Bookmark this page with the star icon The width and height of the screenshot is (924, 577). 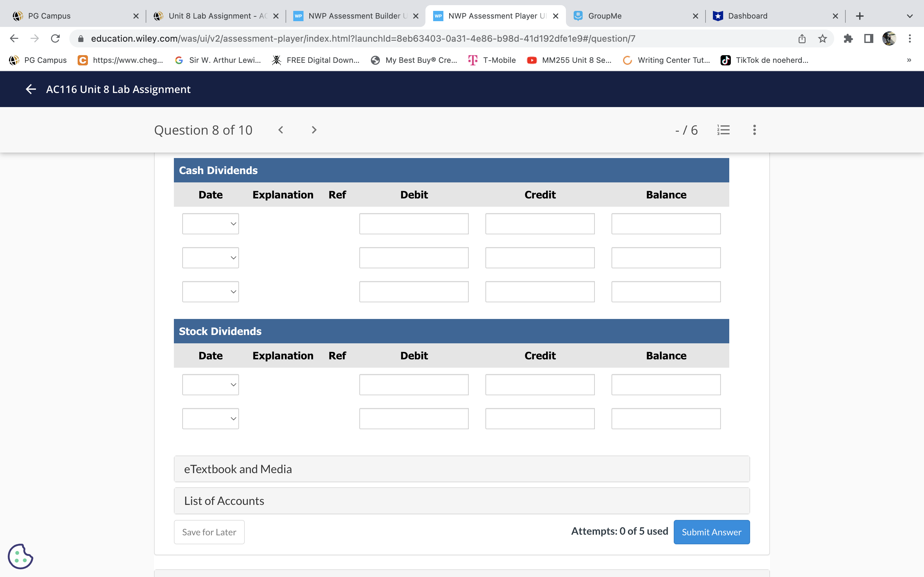[822, 38]
